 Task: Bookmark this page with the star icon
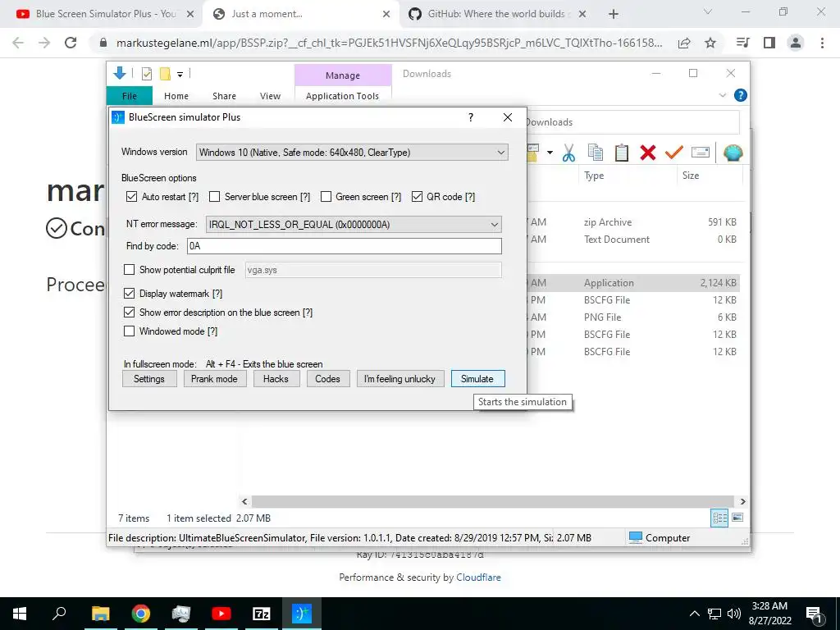click(x=710, y=43)
